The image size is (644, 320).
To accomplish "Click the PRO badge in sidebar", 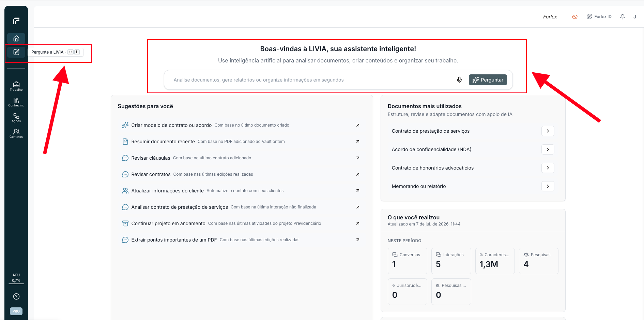I will point(16,311).
